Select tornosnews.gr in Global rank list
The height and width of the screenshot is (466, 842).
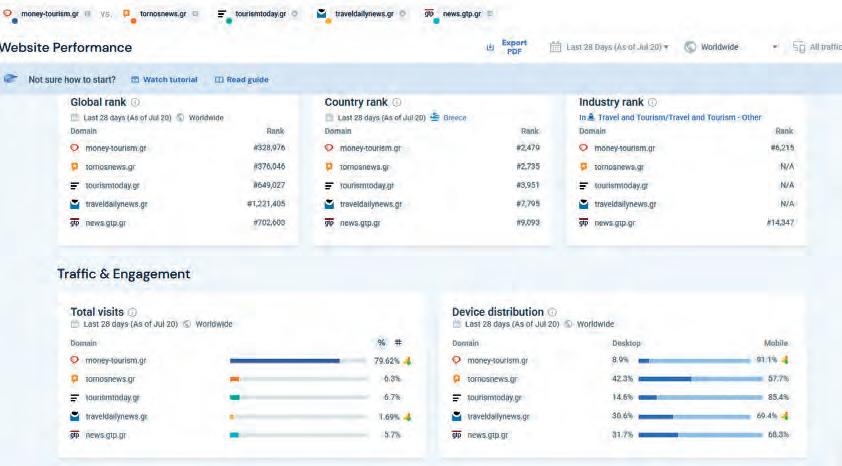tap(110, 167)
